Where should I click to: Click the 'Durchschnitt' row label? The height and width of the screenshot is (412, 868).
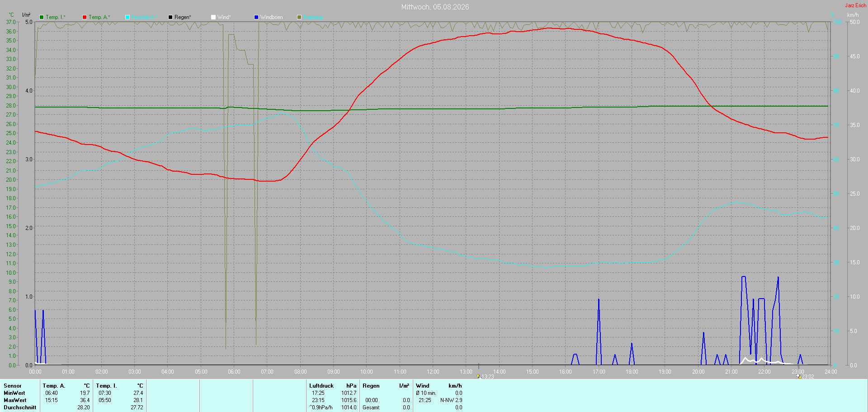pos(20,407)
